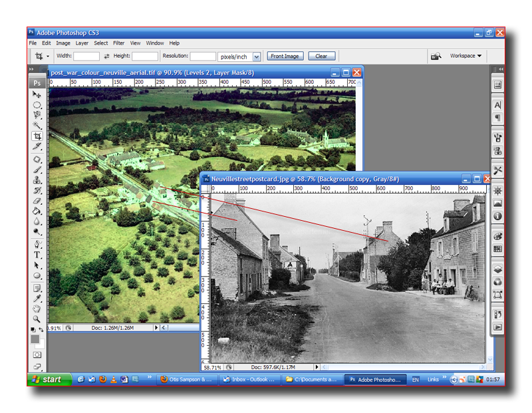Toggle Quick Mask mode

(x=37, y=355)
